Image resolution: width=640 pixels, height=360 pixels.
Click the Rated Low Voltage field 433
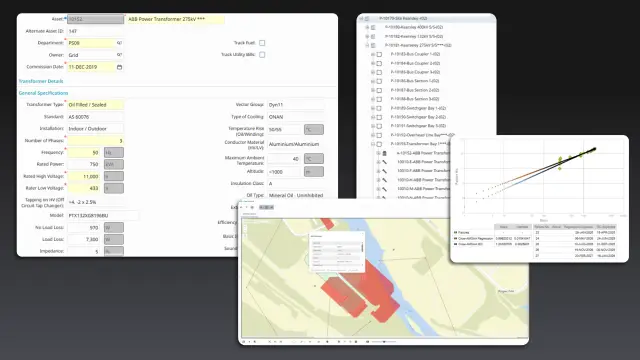coord(84,188)
